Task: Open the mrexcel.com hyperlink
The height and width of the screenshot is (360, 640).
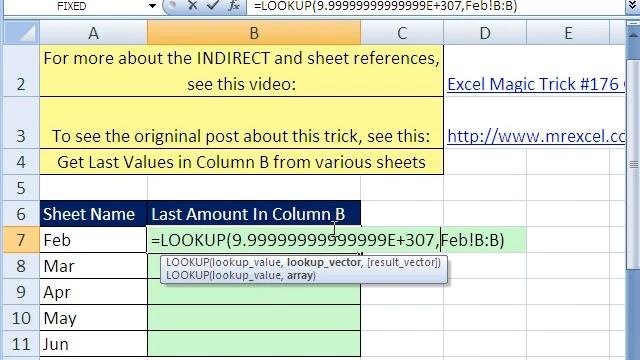Action: (x=536, y=136)
